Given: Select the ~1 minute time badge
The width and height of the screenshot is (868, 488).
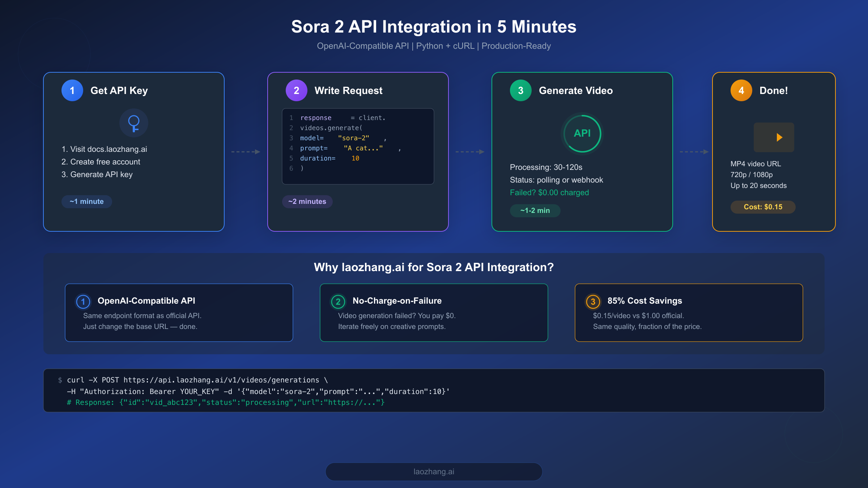Looking at the screenshot, I should pos(86,201).
